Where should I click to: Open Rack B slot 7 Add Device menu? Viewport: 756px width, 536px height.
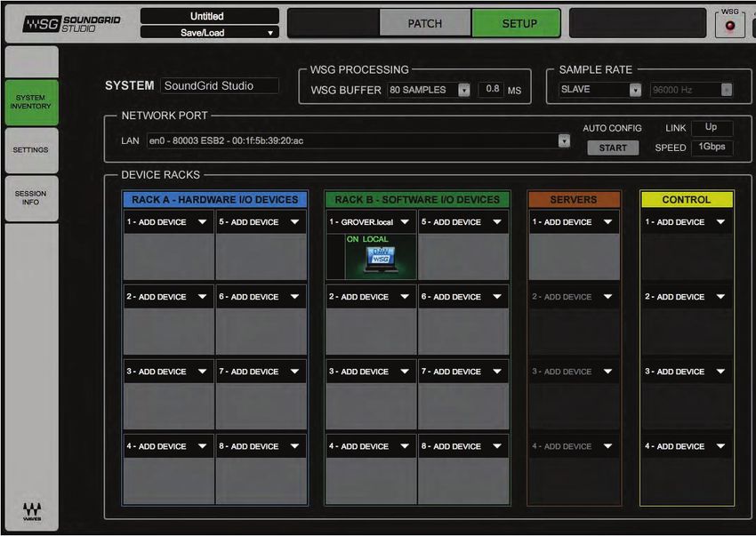pyautogui.click(x=463, y=372)
